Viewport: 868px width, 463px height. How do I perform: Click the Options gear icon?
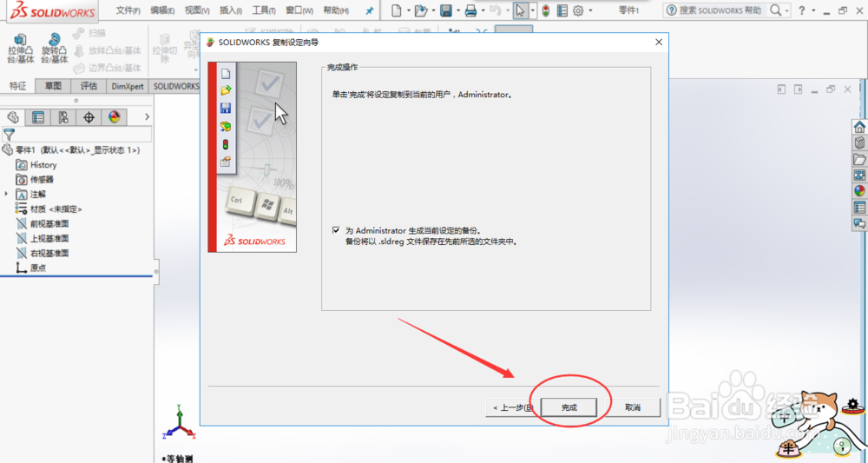[x=578, y=10]
